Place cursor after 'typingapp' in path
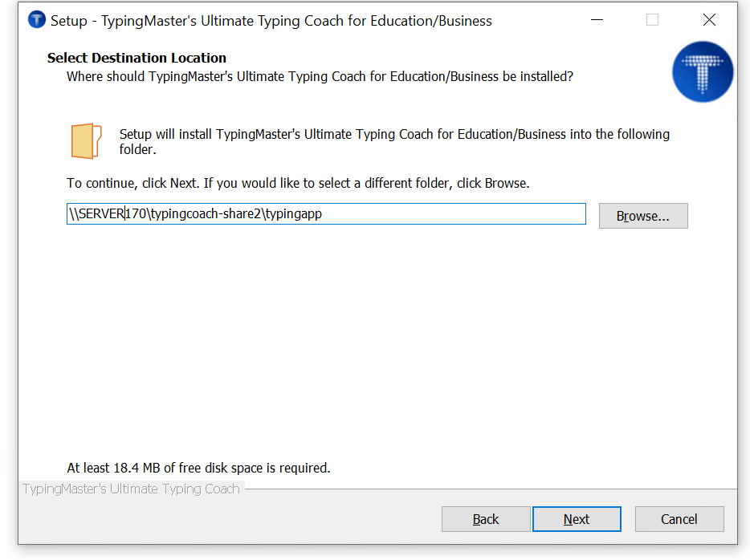750x560 pixels. pyautogui.click(x=323, y=213)
